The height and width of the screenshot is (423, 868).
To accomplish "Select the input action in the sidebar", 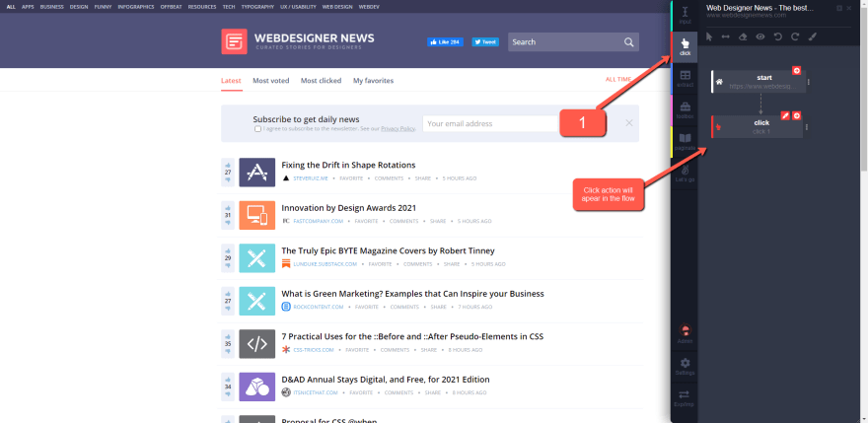I will tap(686, 16).
